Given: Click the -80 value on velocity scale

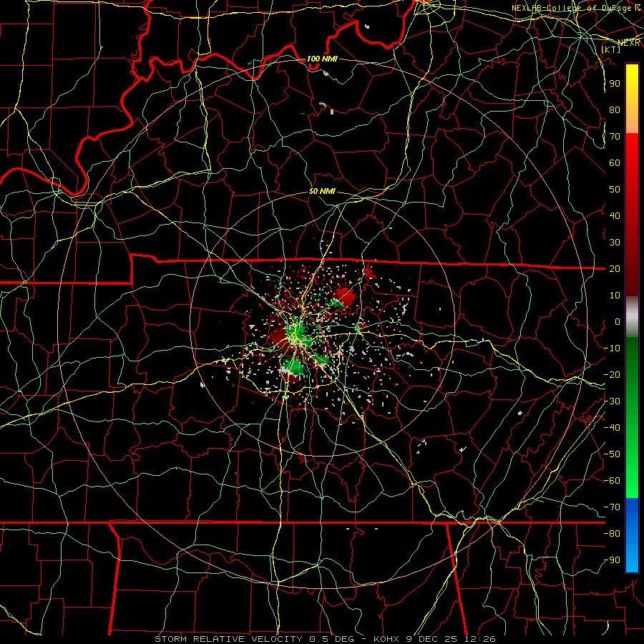Looking at the screenshot, I should tap(612, 534).
